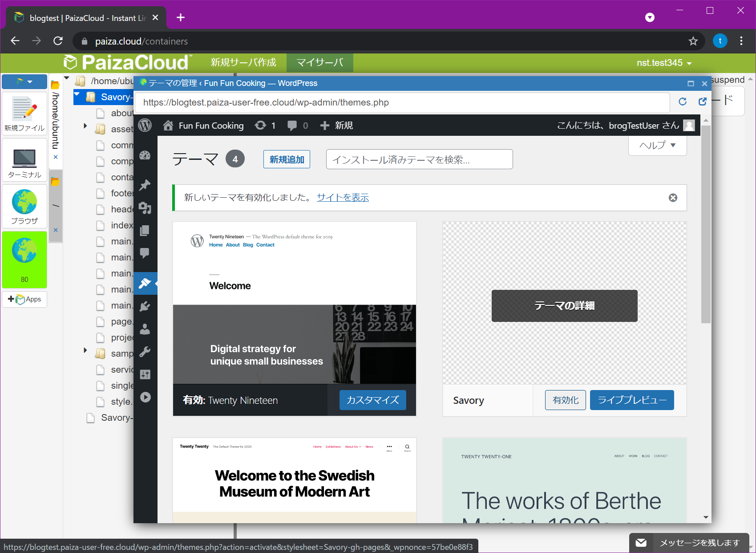Open the Users icon in WordPress sidebar
Image resolution: width=756 pixels, height=553 pixels.
145,329
